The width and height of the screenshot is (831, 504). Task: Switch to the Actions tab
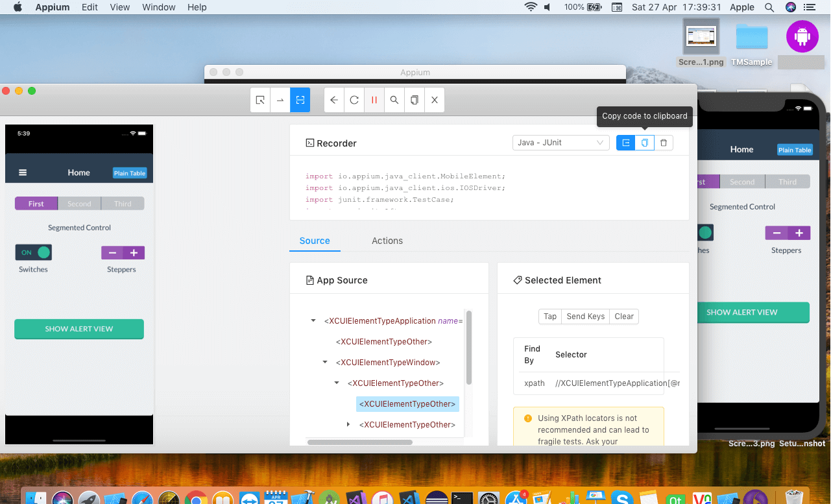pyautogui.click(x=387, y=241)
